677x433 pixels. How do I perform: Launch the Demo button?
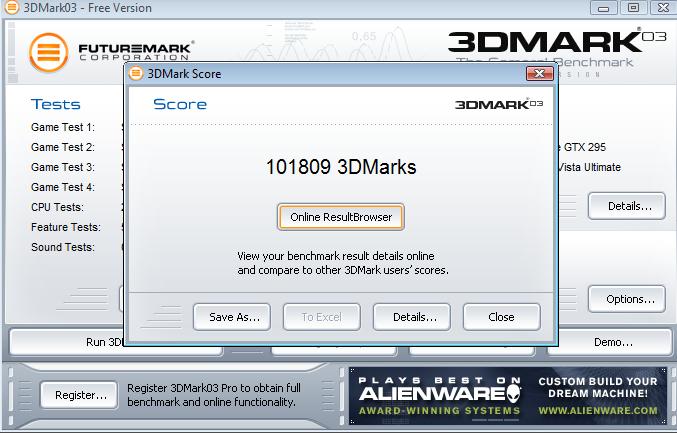[610, 342]
